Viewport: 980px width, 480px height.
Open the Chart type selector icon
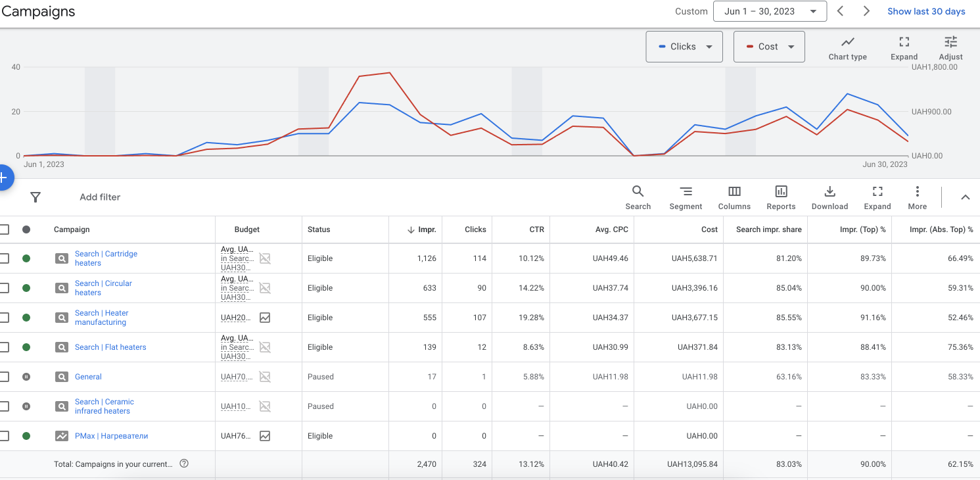[x=847, y=42]
